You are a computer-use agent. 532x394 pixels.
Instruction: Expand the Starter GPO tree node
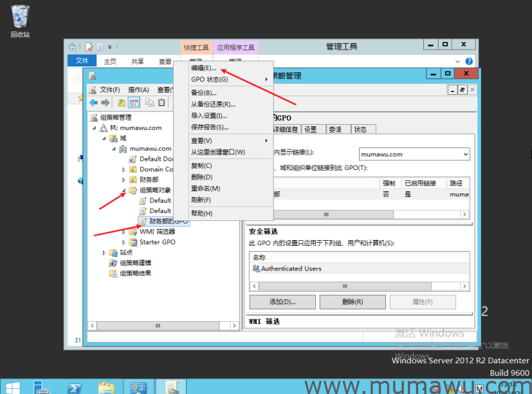tap(123, 242)
